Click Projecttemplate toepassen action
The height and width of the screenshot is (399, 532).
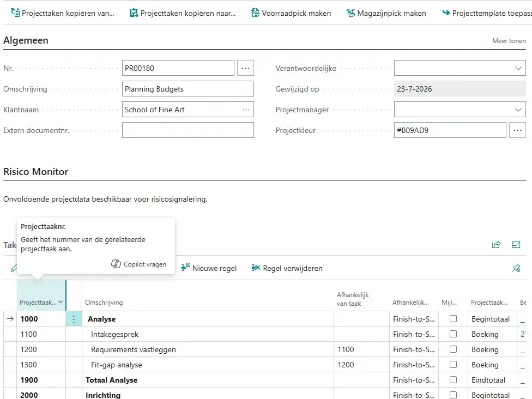coord(487,13)
